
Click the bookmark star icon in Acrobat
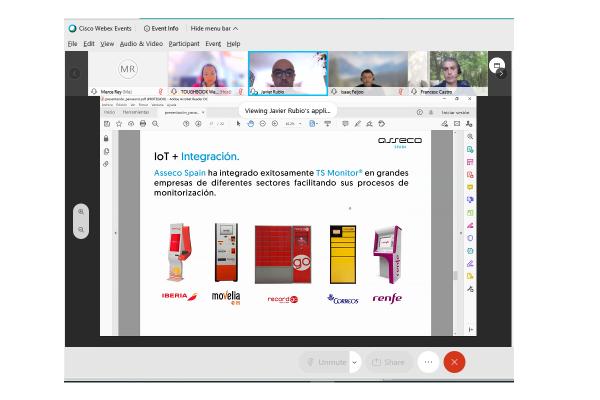(x=119, y=124)
